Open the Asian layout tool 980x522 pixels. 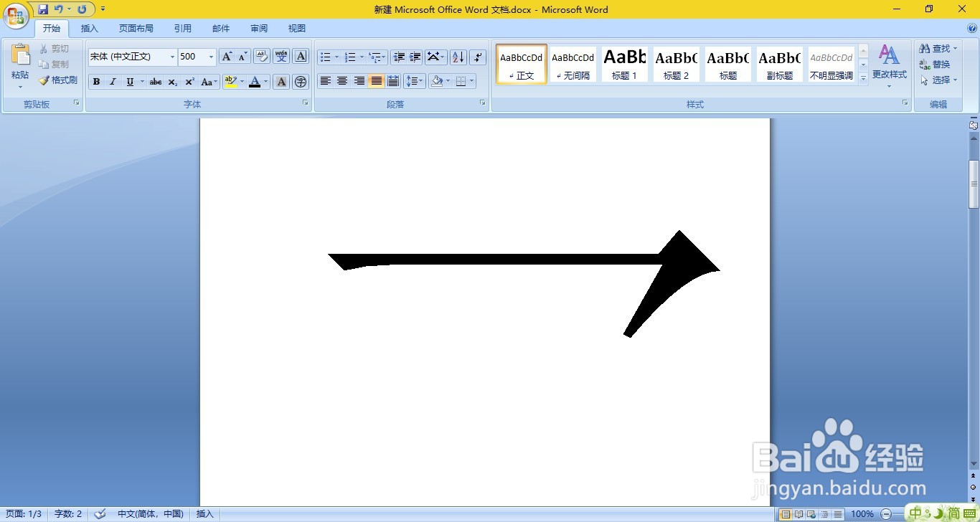pyautogui.click(x=435, y=57)
